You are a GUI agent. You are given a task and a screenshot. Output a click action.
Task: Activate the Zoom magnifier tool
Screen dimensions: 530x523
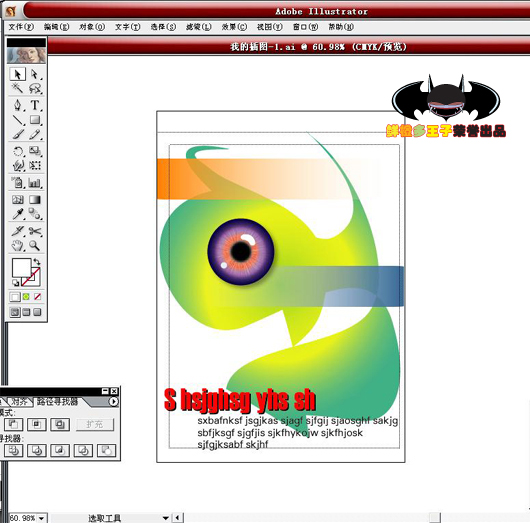coord(34,245)
